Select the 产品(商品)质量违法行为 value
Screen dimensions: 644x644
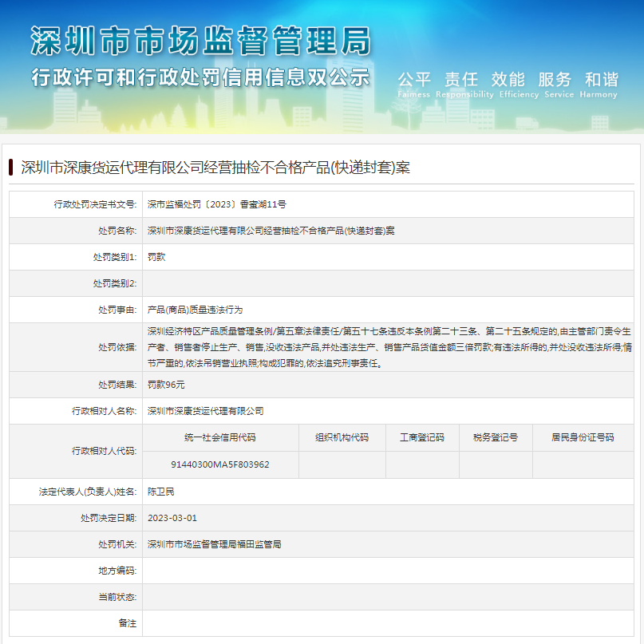coord(195,310)
